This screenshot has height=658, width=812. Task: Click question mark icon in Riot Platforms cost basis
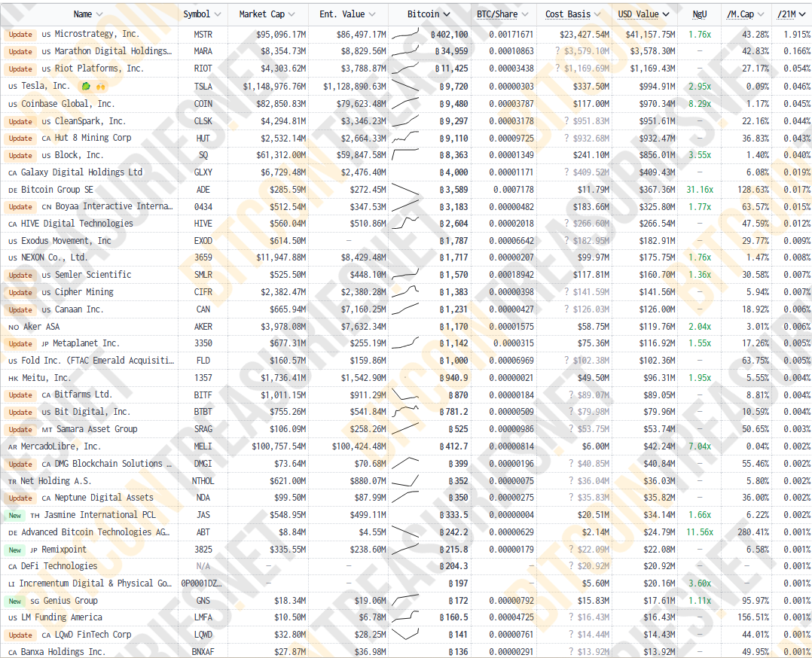557,69
